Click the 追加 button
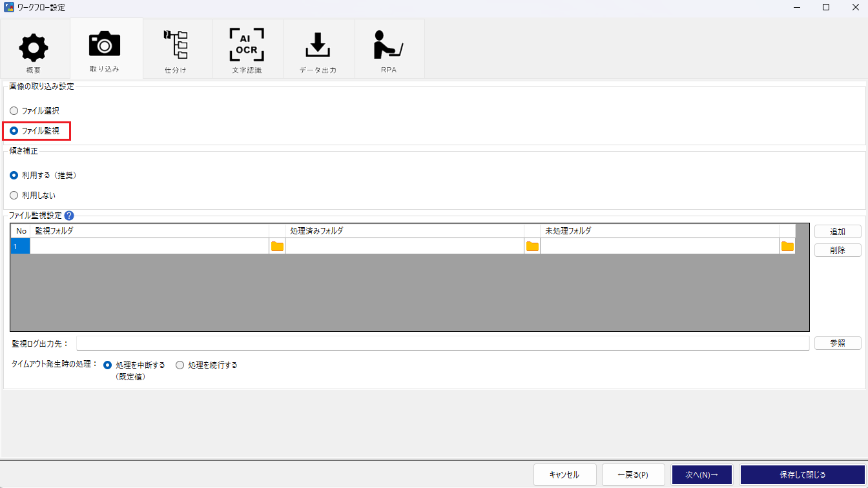Viewport: 868px width, 488px height. click(838, 232)
